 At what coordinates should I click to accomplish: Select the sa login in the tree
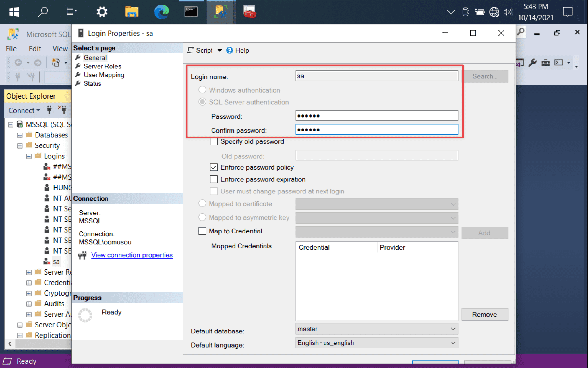pyautogui.click(x=56, y=262)
